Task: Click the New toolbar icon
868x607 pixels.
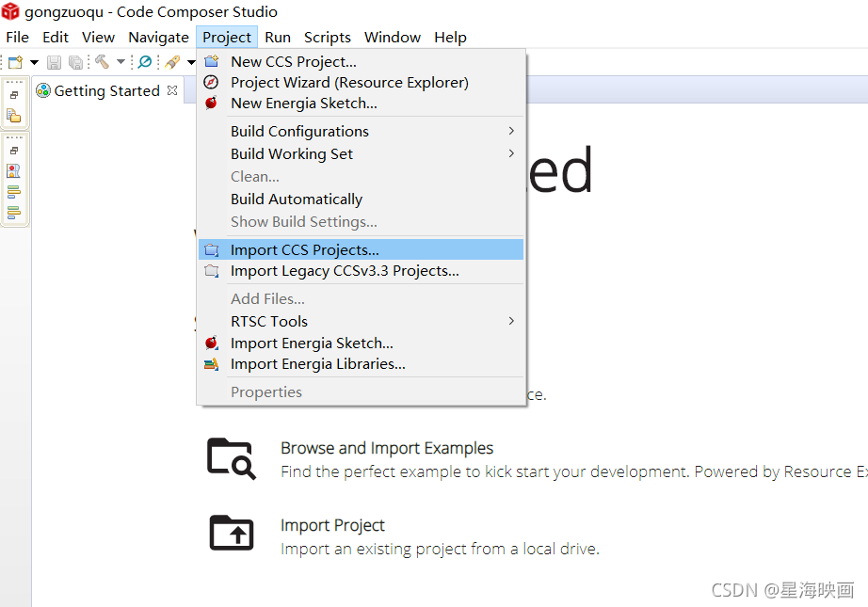Action: 15,62
